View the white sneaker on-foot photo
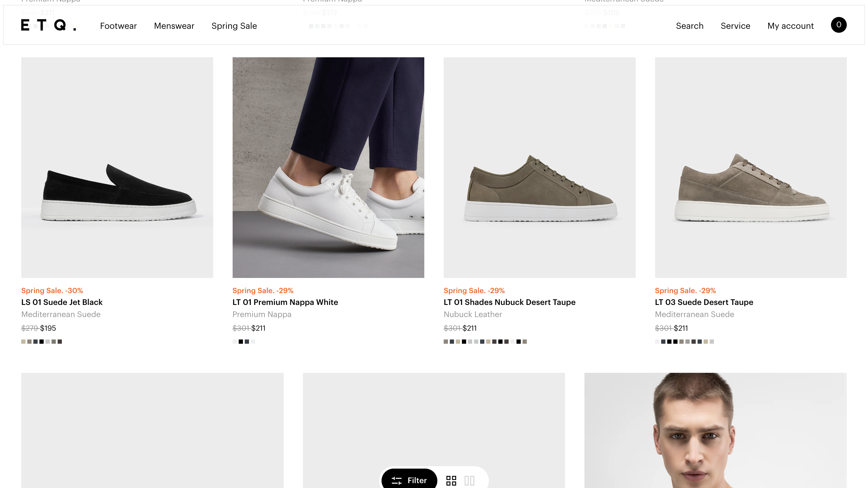868x488 pixels. point(328,167)
